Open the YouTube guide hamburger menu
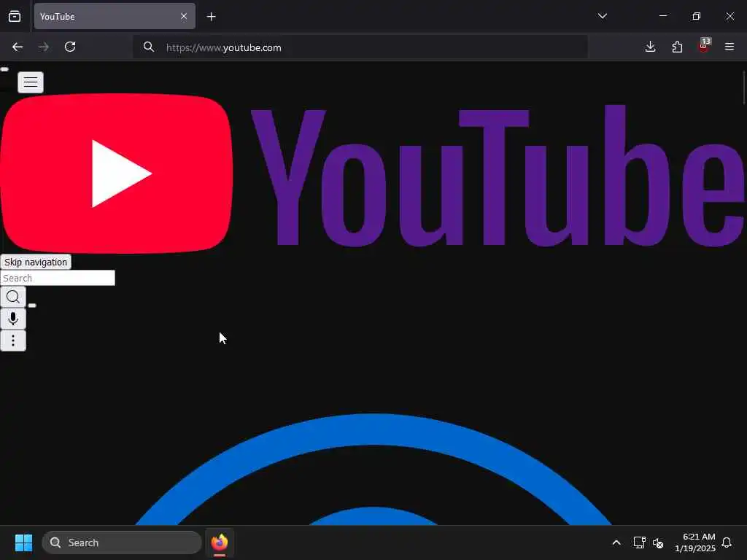This screenshot has width=747, height=560. 31,82
